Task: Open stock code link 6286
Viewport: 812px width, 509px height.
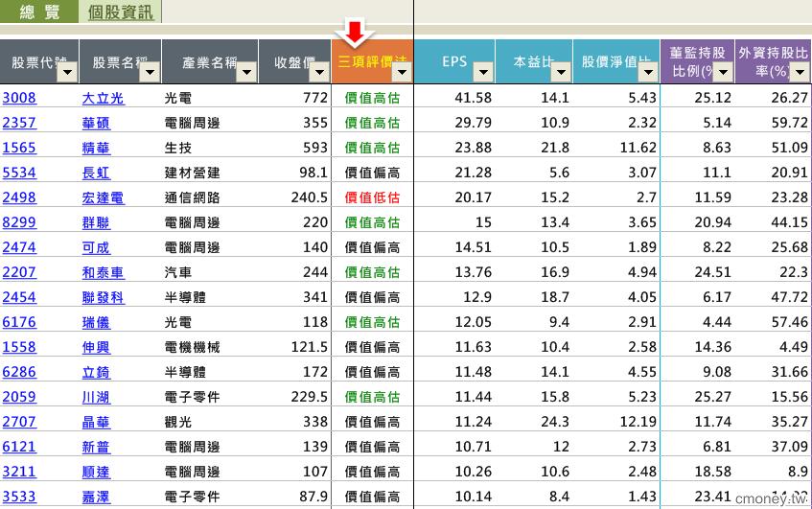Action: [19, 371]
